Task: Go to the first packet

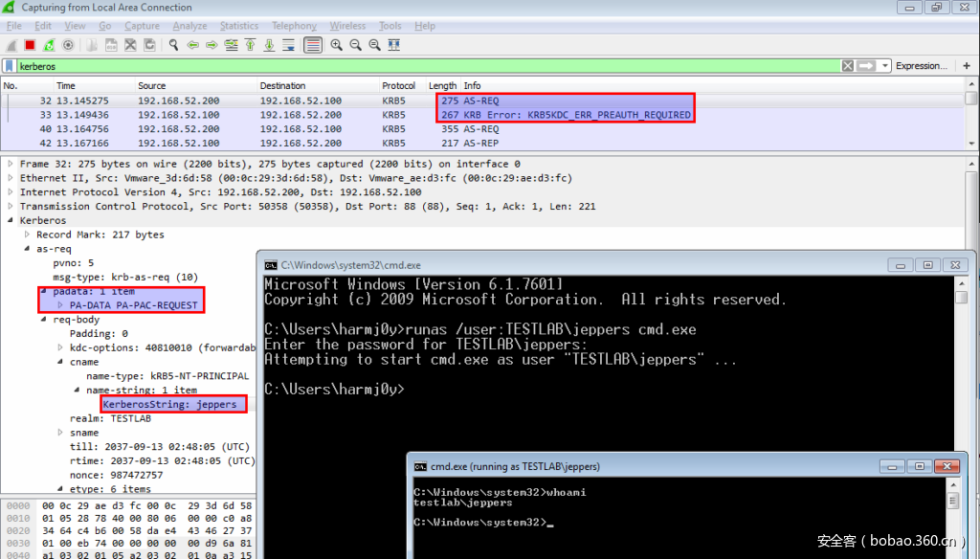Action: click(x=250, y=45)
